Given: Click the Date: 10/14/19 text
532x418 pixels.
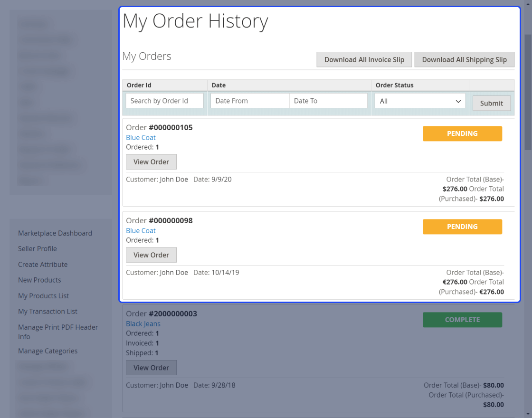Looking at the screenshot, I should point(216,273).
